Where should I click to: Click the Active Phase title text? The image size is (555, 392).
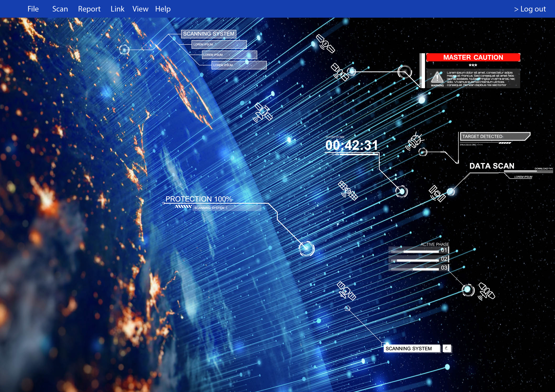point(435,244)
